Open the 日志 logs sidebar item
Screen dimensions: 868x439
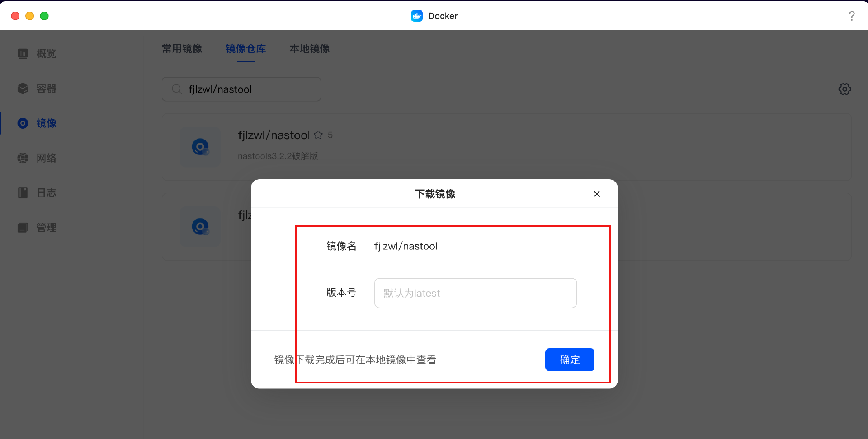(x=37, y=193)
